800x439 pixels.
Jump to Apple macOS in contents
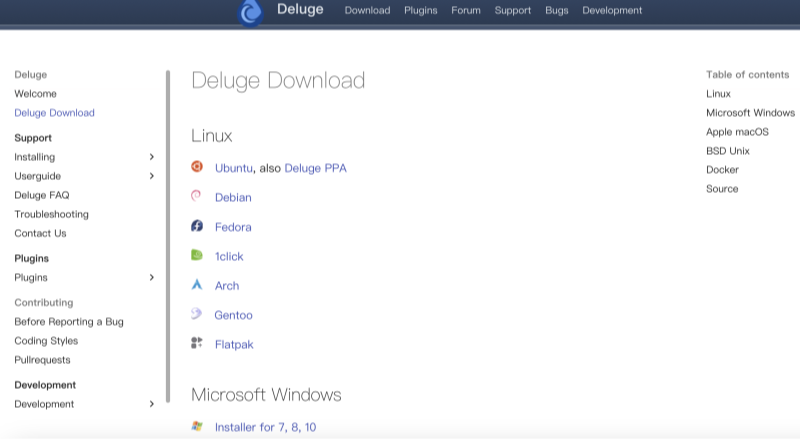point(737,132)
